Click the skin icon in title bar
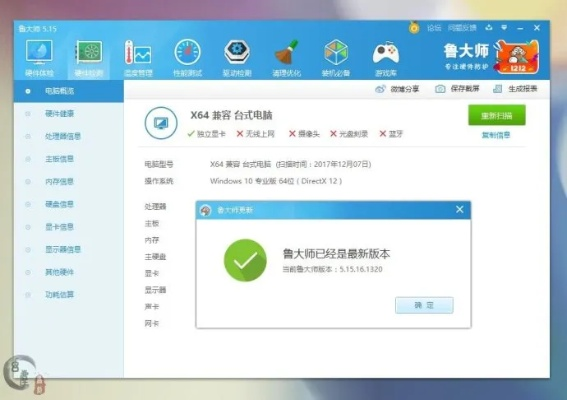The image size is (567, 400). pos(489,27)
